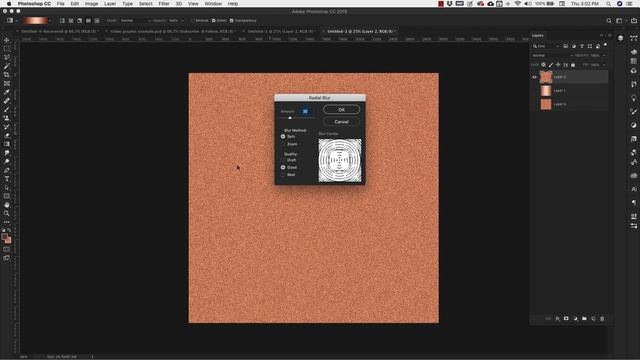The image size is (640, 360).
Task: Open the Window menu
Action: (x=213, y=4)
